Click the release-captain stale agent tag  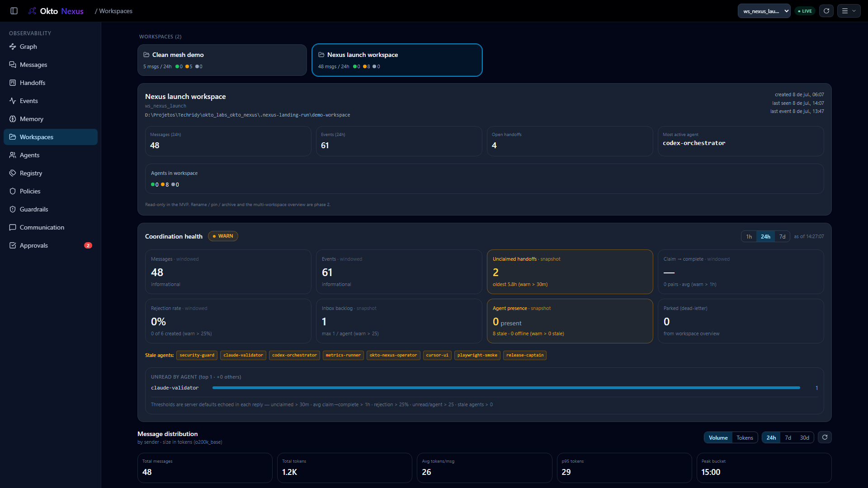525,355
